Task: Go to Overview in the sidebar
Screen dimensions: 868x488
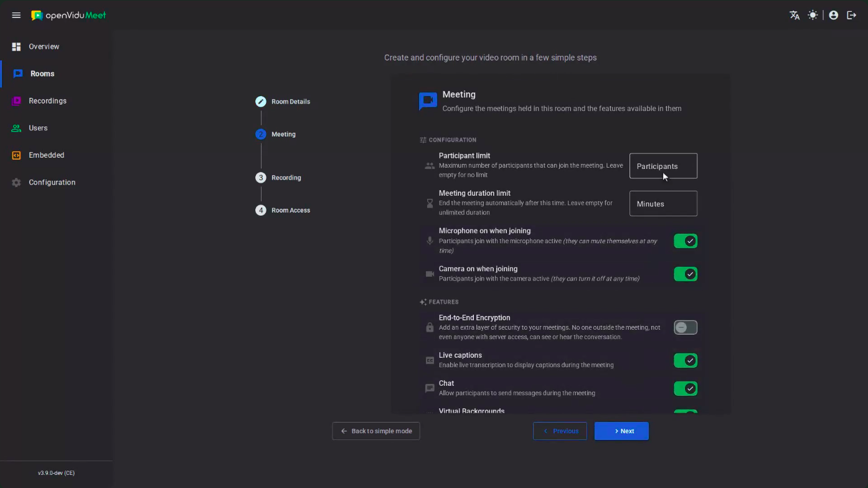Action: 57,47
